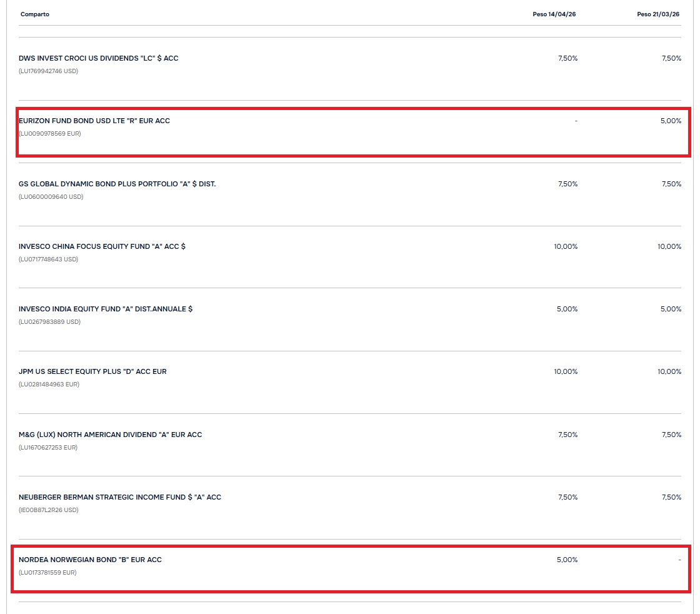Viewport: 700px width, 614px height.
Task: Select M&G North American Dividend fund
Action: (x=110, y=435)
